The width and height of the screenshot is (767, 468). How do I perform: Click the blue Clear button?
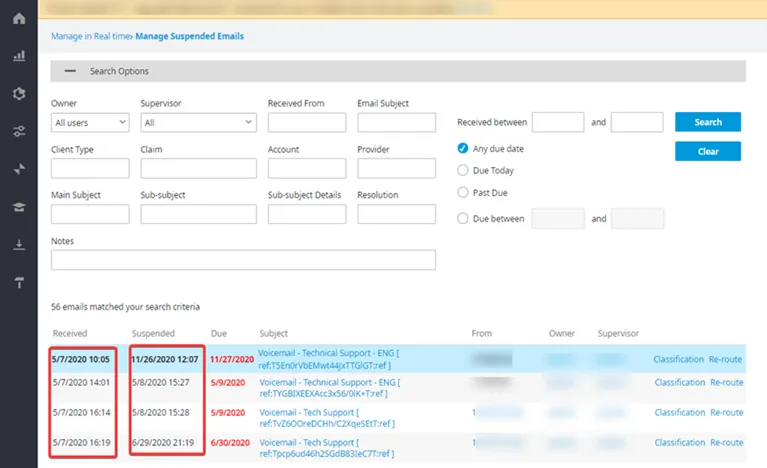pos(708,151)
